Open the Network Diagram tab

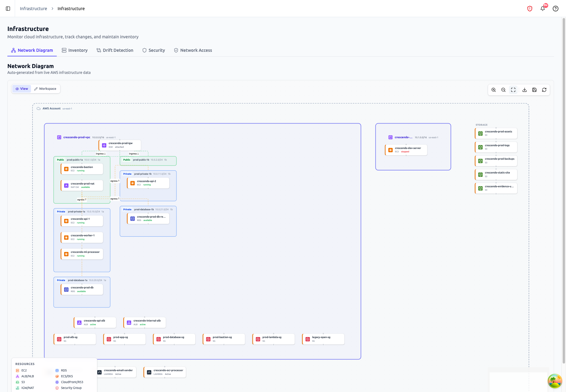pos(32,50)
